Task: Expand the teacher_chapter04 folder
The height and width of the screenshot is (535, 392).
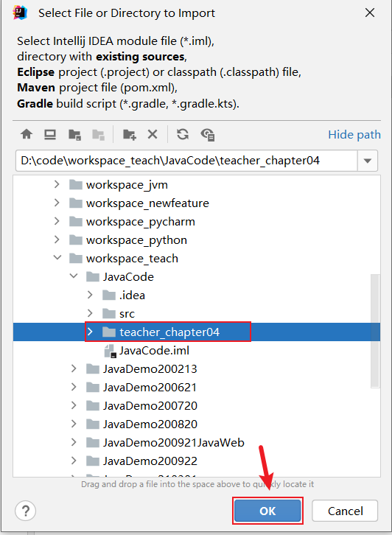Action: pyautogui.click(x=90, y=332)
